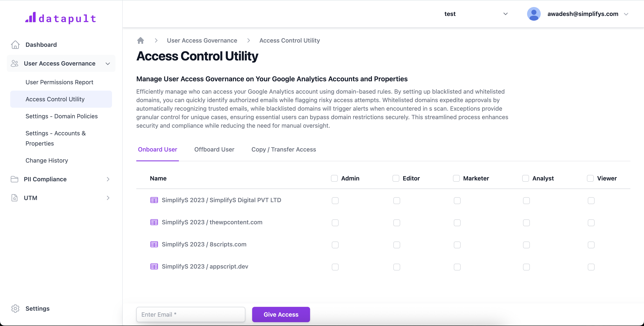Click the UTM document icon
The image size is (644, 326).
(x=14, y=198)
